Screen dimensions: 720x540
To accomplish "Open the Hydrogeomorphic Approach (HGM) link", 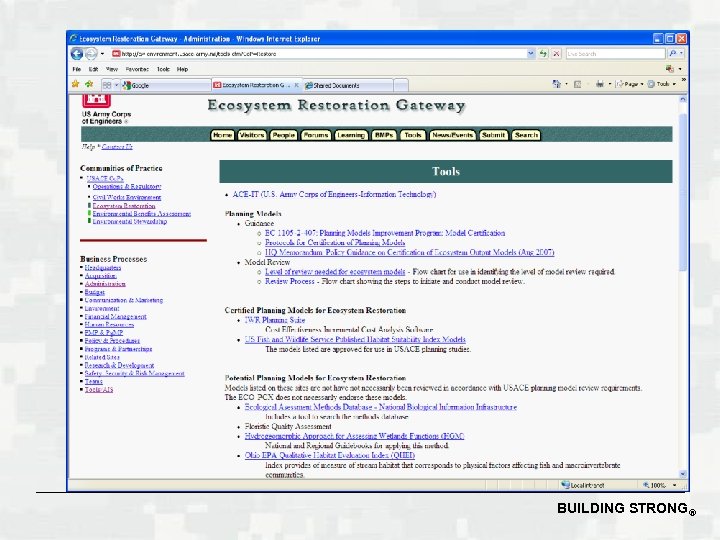I will (x=354, y=436).
